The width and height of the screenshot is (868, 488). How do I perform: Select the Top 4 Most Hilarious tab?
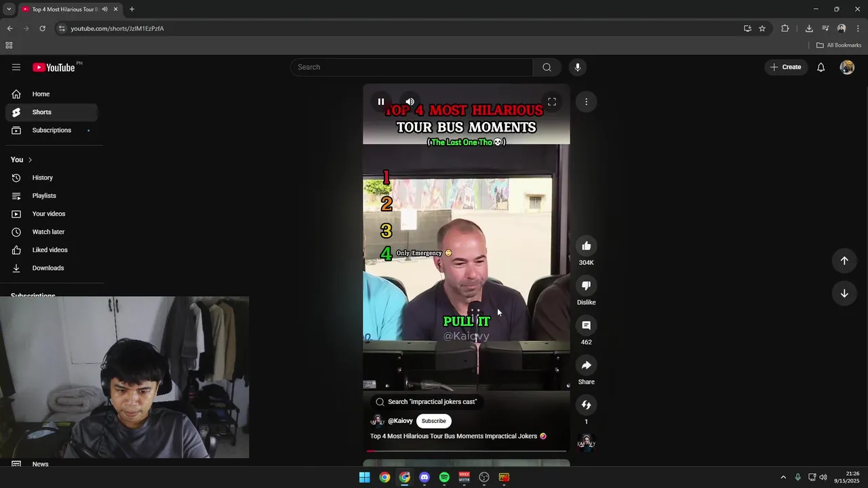(x=64, y=9)
